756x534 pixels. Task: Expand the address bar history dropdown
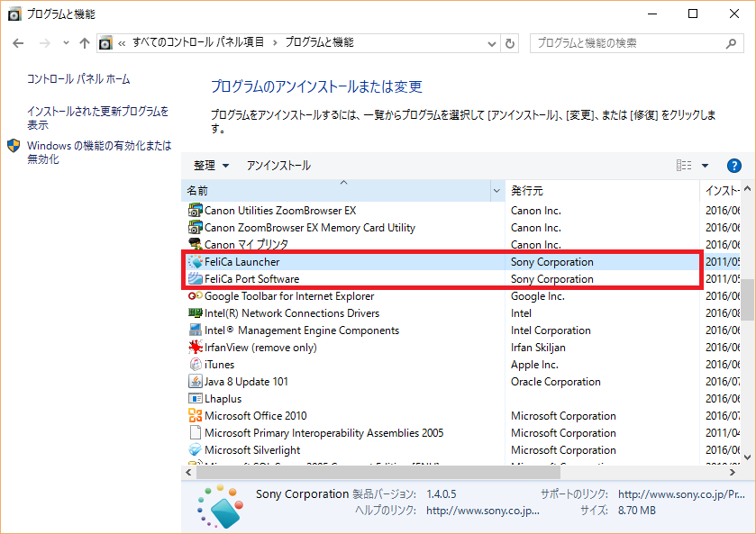492,44
